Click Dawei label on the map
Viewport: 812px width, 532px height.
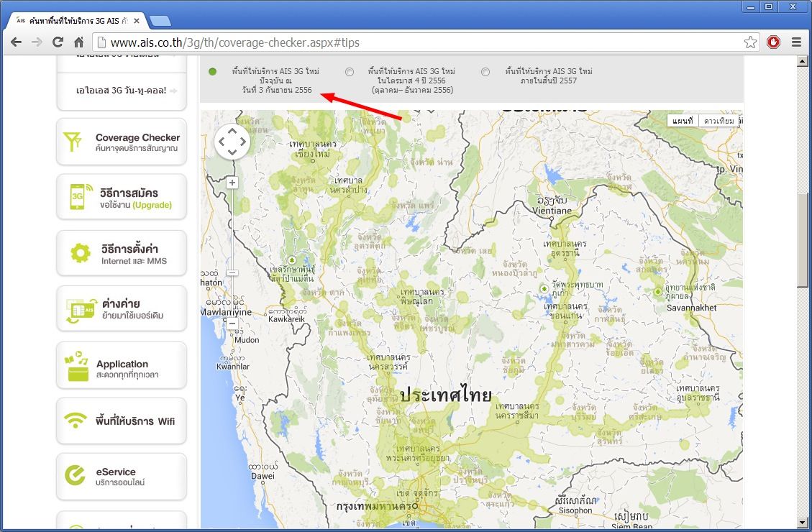pyautogui.click(x=263, y=476)
